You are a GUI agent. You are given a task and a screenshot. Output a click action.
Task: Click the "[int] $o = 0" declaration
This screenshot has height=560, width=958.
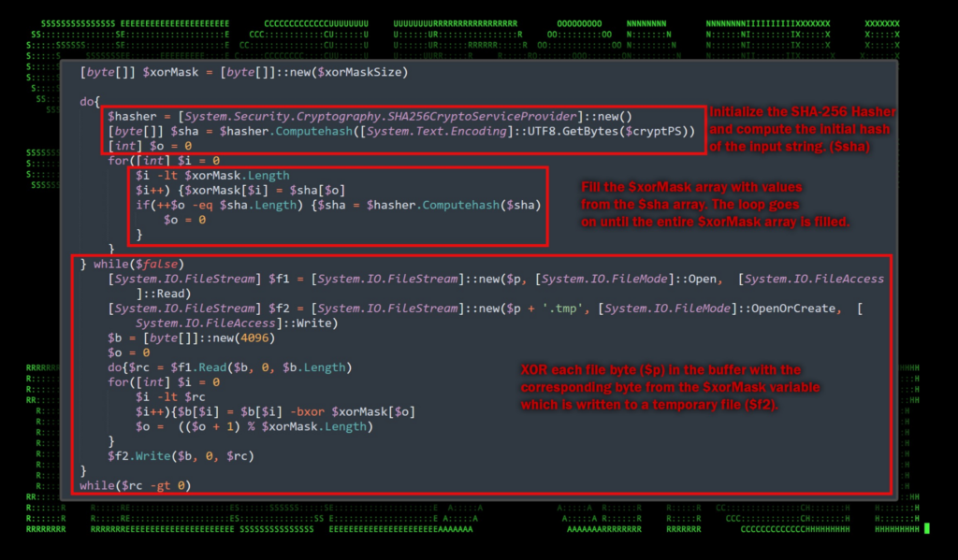[x=150, y=147]
